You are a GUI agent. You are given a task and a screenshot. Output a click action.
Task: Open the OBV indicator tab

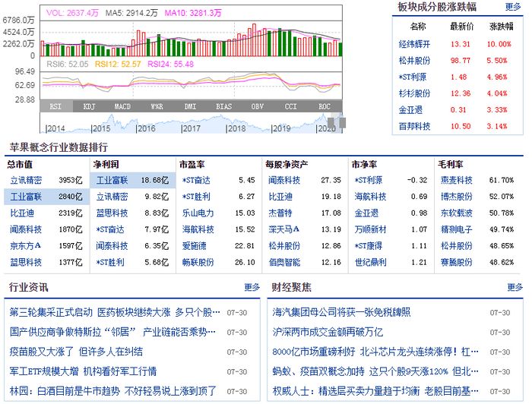(x=257, y=106)
